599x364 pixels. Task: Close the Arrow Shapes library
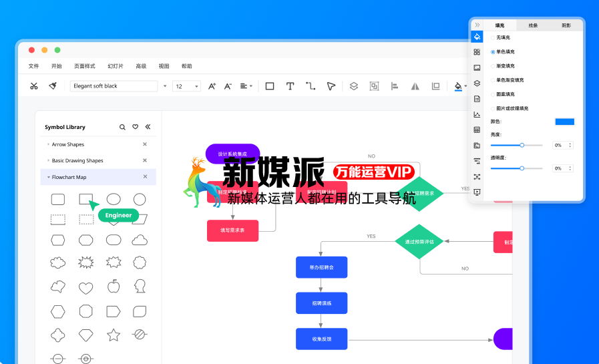[x=145, y=144]
